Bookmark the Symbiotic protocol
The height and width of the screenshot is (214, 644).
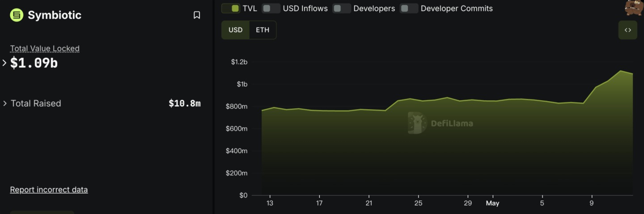(196, 15)
